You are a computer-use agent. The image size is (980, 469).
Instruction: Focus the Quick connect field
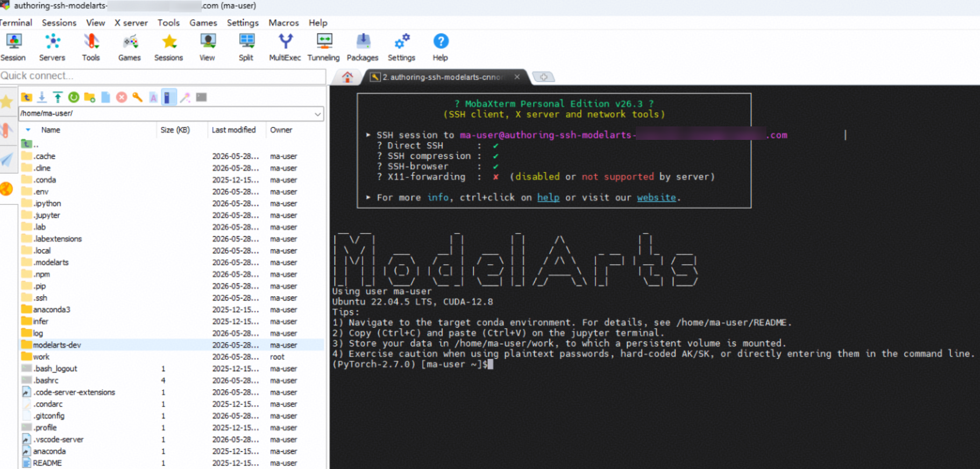162,76
